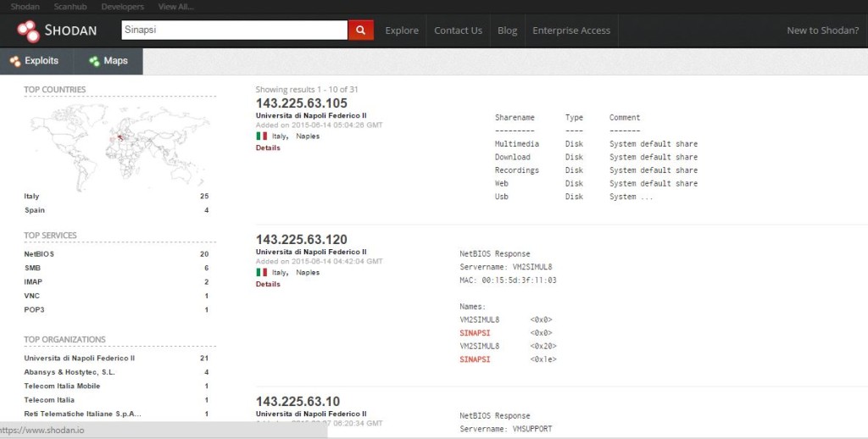Focus the search field containing Sinapsi

[x=235, y=30]
